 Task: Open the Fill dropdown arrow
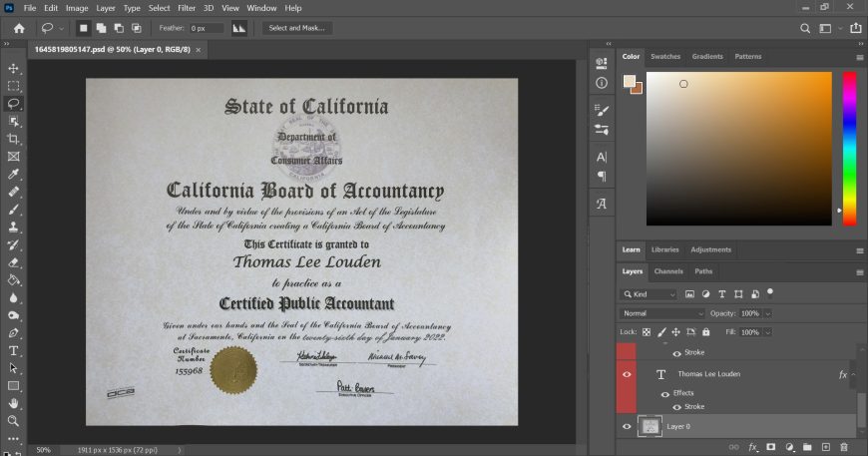[768, 332]
